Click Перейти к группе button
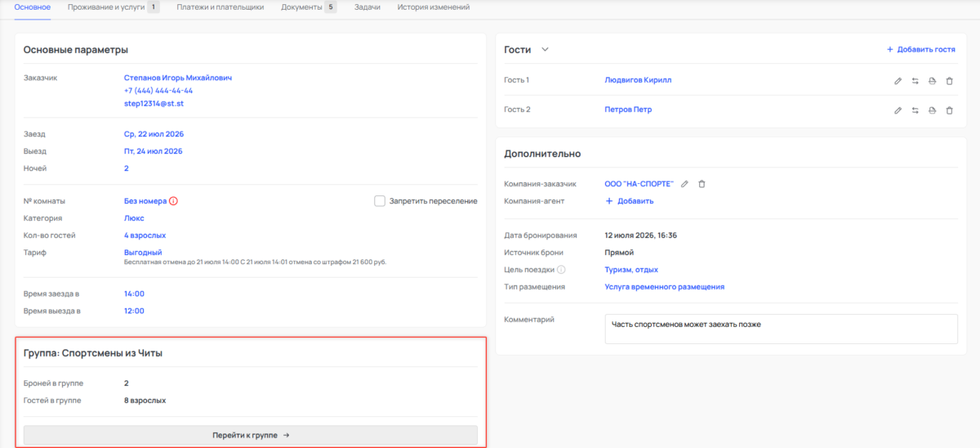The width and height of the screenshot is (980, 448). 251,435
